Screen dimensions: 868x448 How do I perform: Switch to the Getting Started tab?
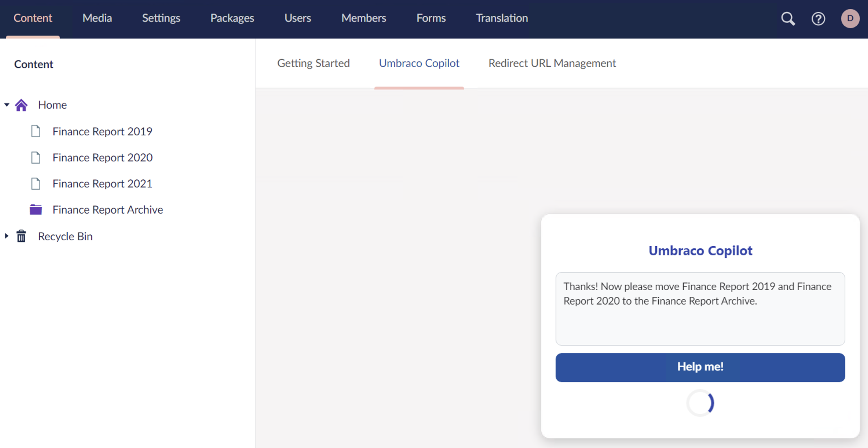(x=313, y=63)
